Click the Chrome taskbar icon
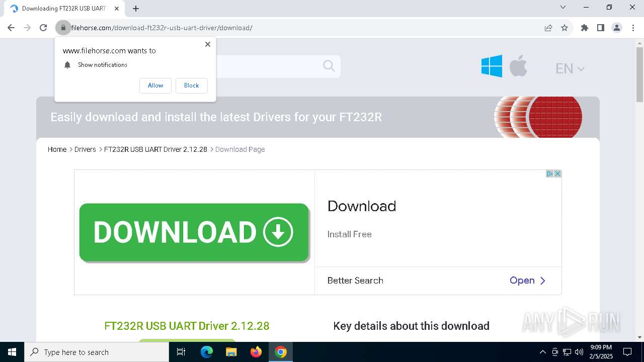Image resolution: width=644 pixels, height=362 pixels. [x=281, y=352]
